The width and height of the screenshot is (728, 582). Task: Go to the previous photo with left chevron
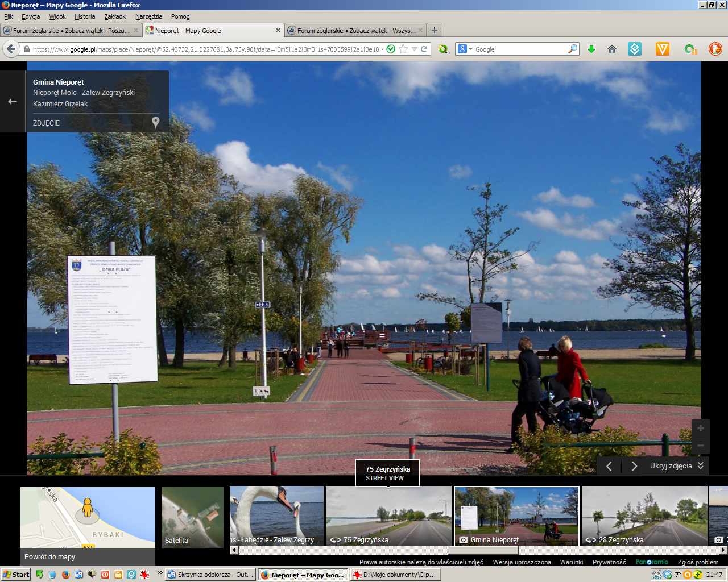coord(609,466)
